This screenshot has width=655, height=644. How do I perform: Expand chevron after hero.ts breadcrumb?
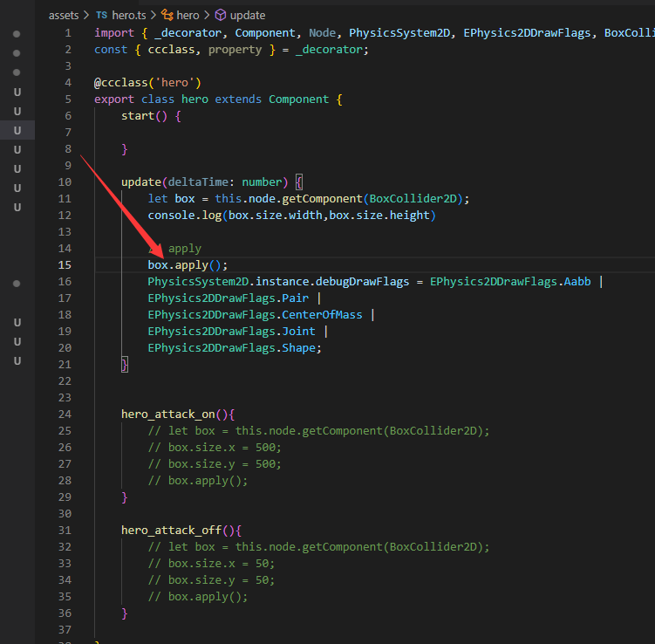click(154, 16)
